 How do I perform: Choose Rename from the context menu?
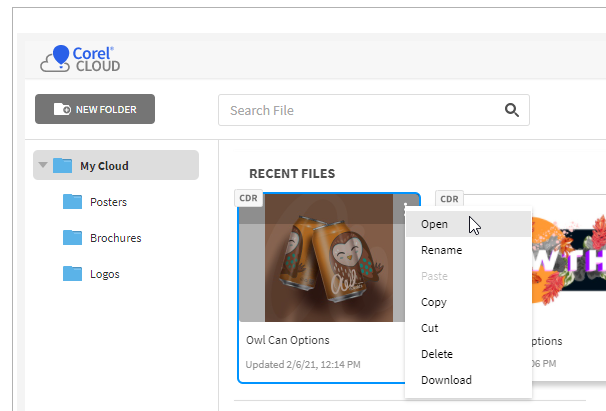click(468, 250)
